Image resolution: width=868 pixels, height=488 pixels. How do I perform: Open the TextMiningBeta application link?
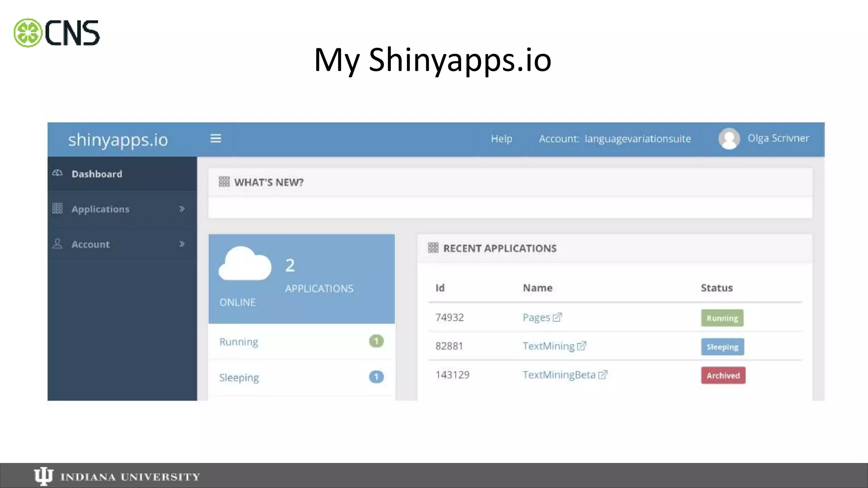tap(559, 375)
